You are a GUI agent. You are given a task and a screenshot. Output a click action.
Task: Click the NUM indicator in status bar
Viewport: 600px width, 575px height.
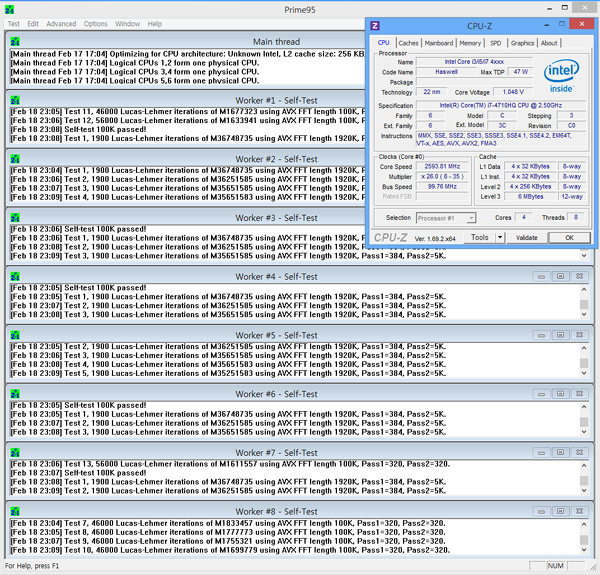coord(555,566)
